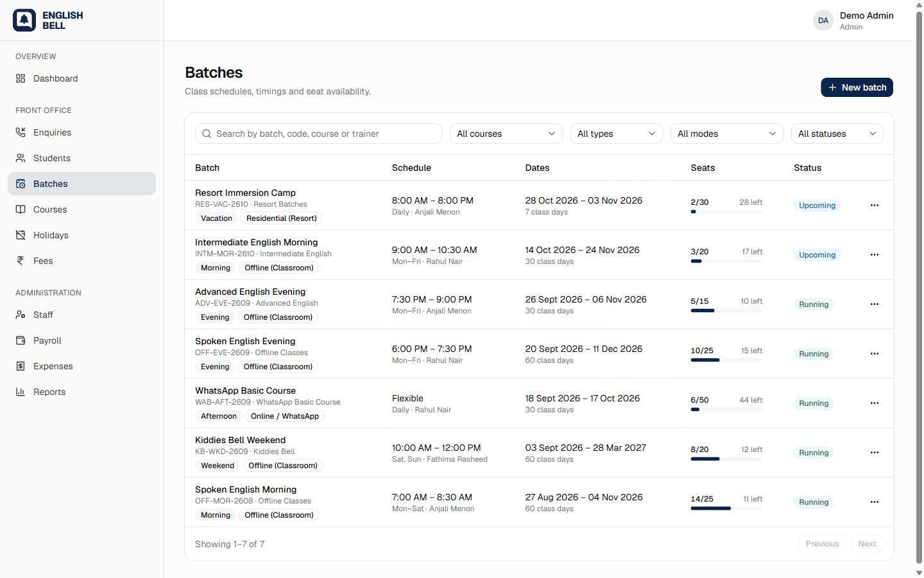
Task: Open the Reports section
Action: pyautogui.click(x=81, y=392)
